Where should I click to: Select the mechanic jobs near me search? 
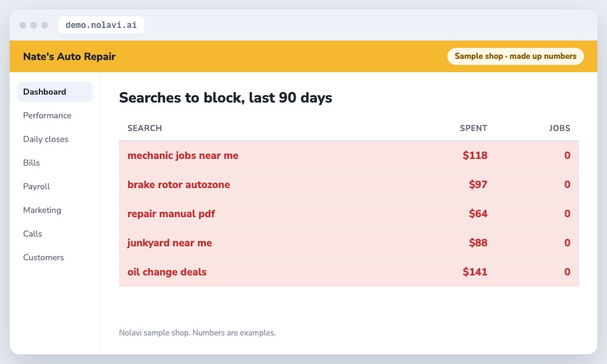pos(183,155)
